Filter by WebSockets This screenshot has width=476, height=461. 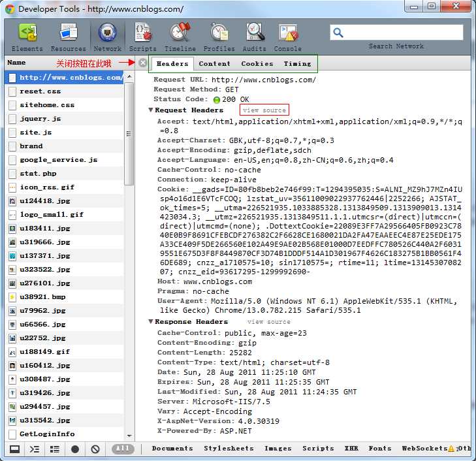[424, 448]
